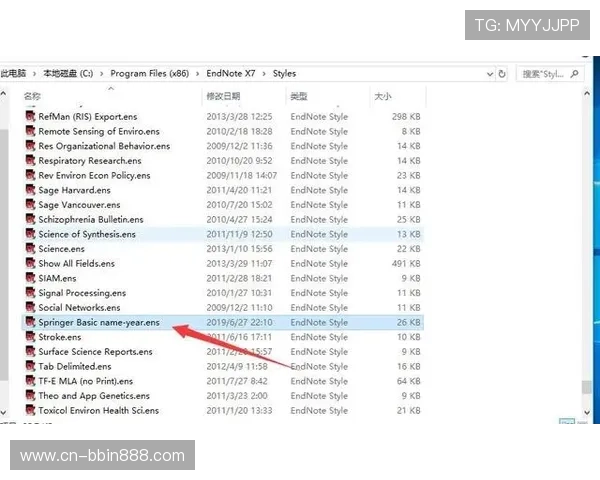Screen dimensions: 600x480
Task: Go to 本地磁盘 (C:) in breadcrumb
Action: coord(68,73)
